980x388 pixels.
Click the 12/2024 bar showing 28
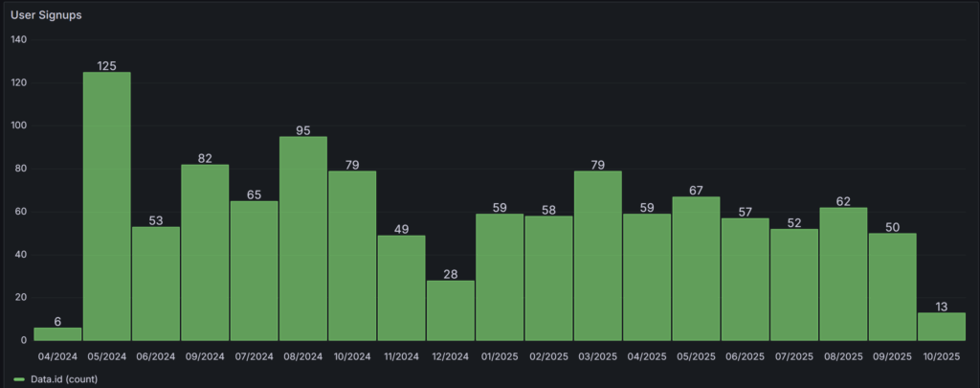tap(451, 310)
